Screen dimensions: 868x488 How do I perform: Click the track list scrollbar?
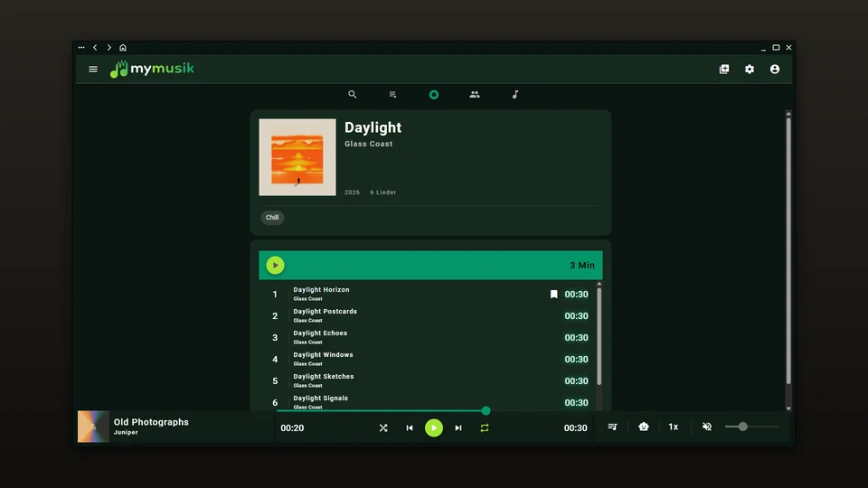pos(599,336)
